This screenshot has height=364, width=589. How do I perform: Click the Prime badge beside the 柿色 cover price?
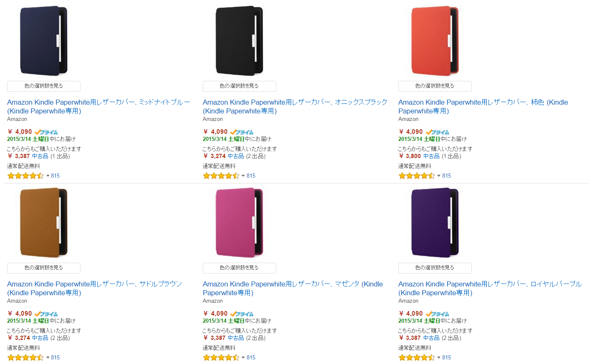(x=437, y=131)
